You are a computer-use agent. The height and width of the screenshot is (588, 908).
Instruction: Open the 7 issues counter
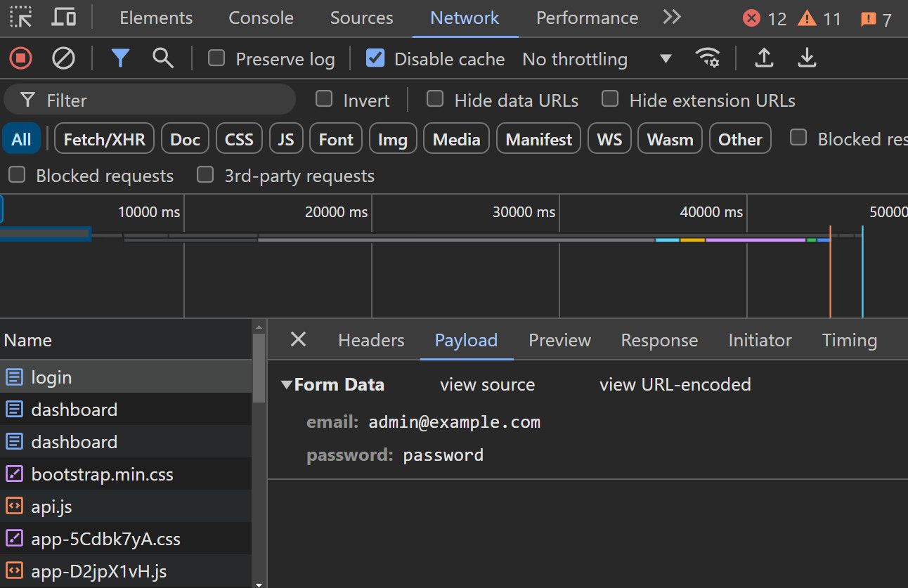click(876, 19)
